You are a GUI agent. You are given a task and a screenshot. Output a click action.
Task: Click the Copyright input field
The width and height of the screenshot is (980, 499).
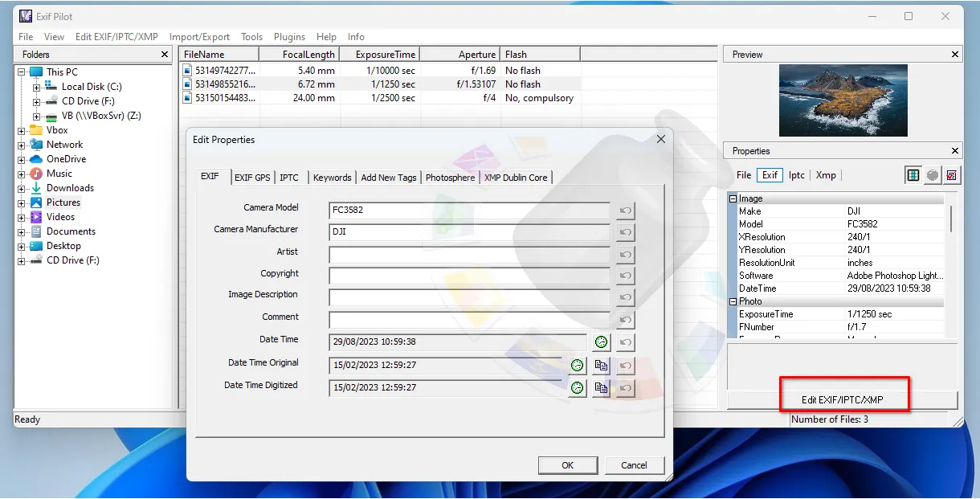pos(469,276)
